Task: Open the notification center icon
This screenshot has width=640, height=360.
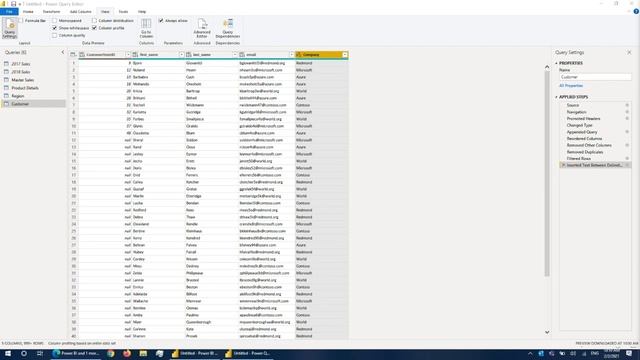Action: 629,353
